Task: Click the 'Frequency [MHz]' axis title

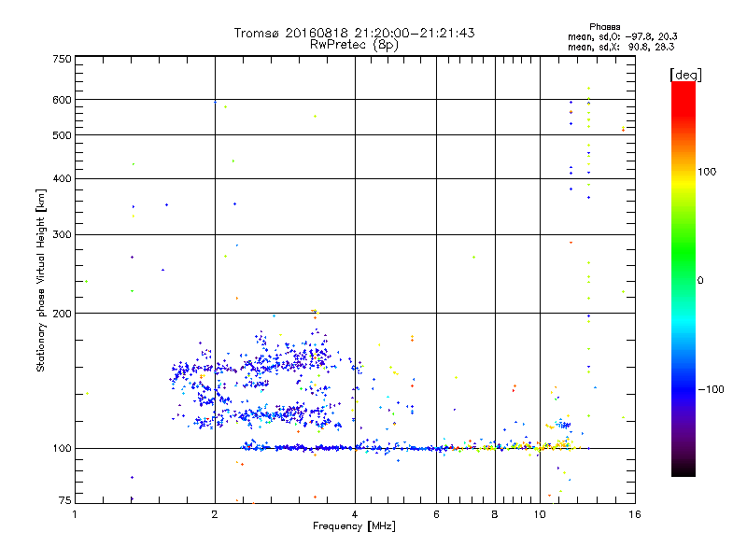Action: click(x=354, y=526)
